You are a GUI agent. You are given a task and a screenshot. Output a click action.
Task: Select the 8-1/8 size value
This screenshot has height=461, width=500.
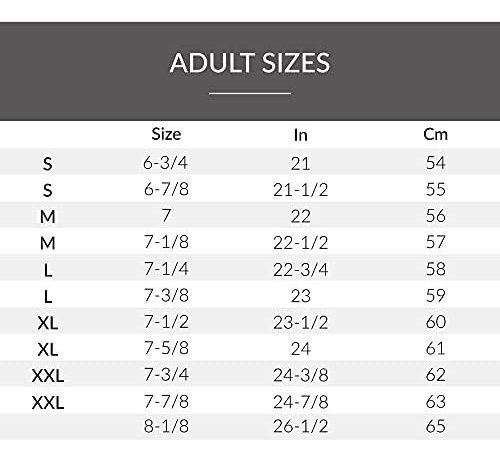click(x=166, y=426)
